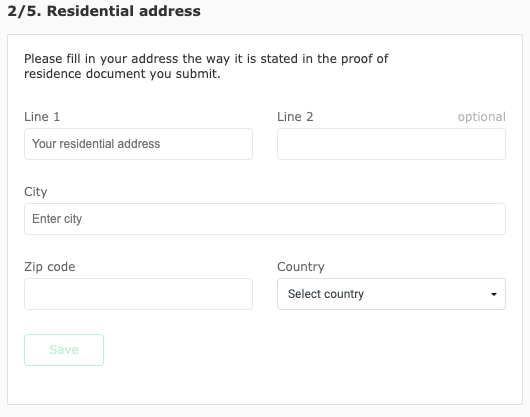
Task: Click the "Line 2" field label
Action: (x=295, y=117)
